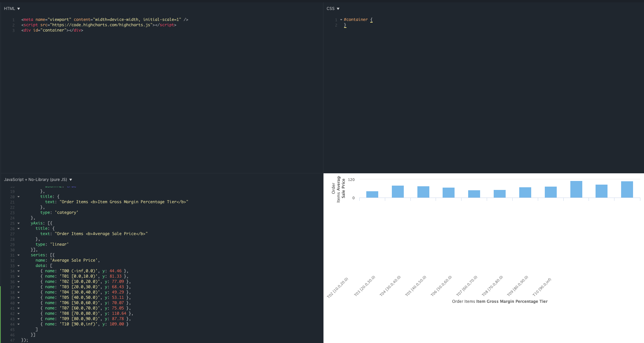Screen dimensions: 644x343
Task: Collapse fold arrow at line 39 T05 row
Action: point(19,298)
